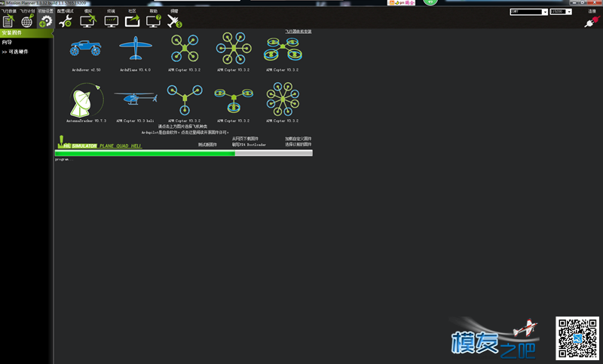Click the "ArduPlane V3.4.0" label
Image resolution: width=603 pixels, height=364 pixels.
click(x=136, y=70)
